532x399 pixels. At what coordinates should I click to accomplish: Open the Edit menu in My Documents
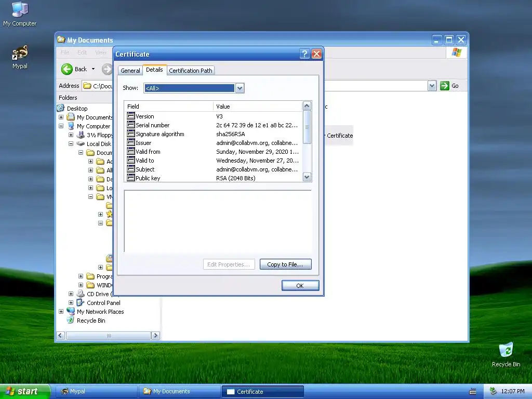click(x=82, y=52)
